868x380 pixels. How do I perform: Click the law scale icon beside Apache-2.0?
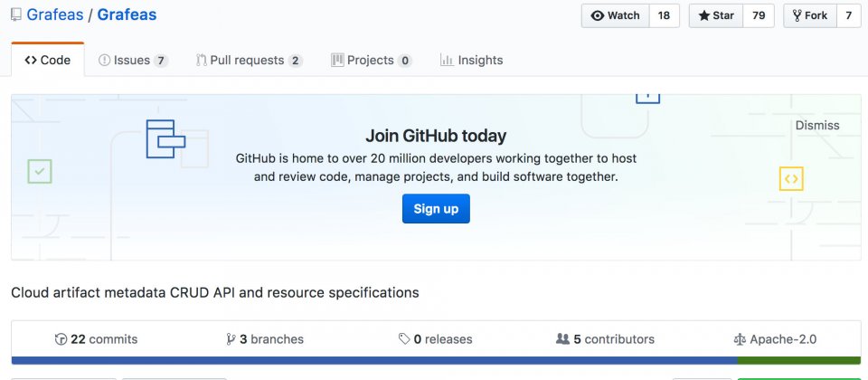pyautogui.click(x=740, y=339)
